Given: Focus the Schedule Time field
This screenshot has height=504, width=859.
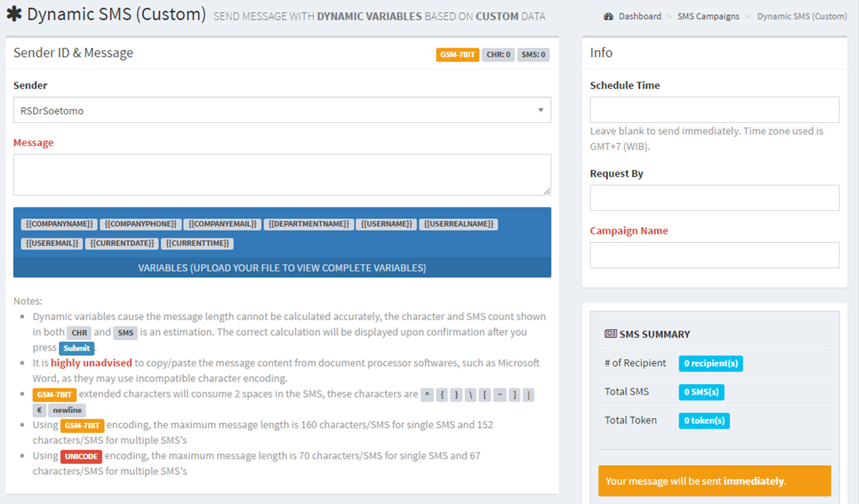Looking at the screenshot, I should point(714,110).
